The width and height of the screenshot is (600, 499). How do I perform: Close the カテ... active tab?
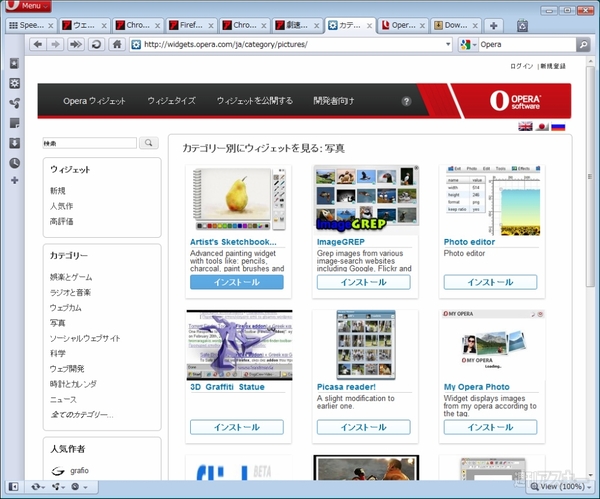(369, 26)
